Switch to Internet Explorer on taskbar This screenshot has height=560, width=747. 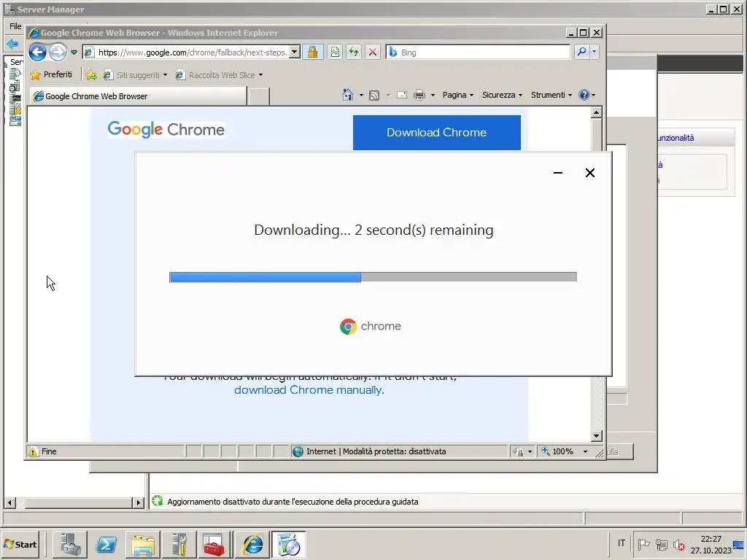click(252, 544)
